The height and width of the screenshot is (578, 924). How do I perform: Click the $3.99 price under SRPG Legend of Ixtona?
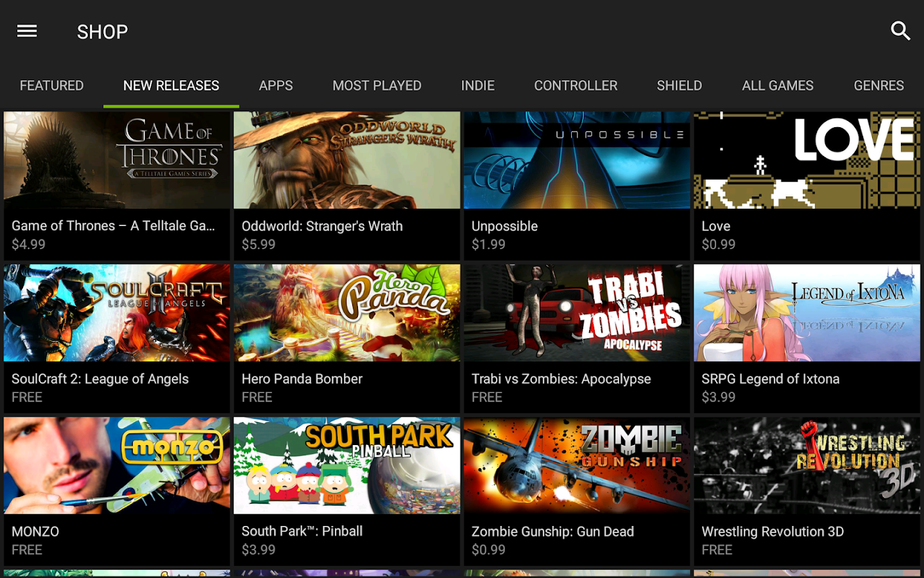point(719,397)
